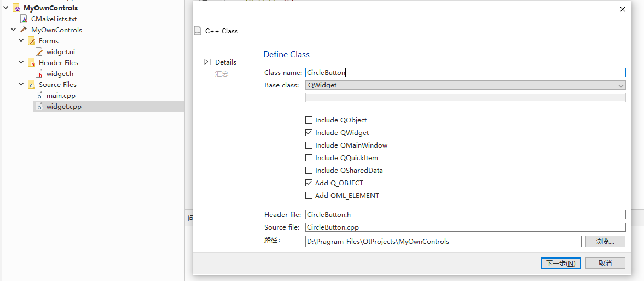This screenshot has width=644, height=281.
Task: Collapse the Forms folder node
Action: click(x=21, y=41)
